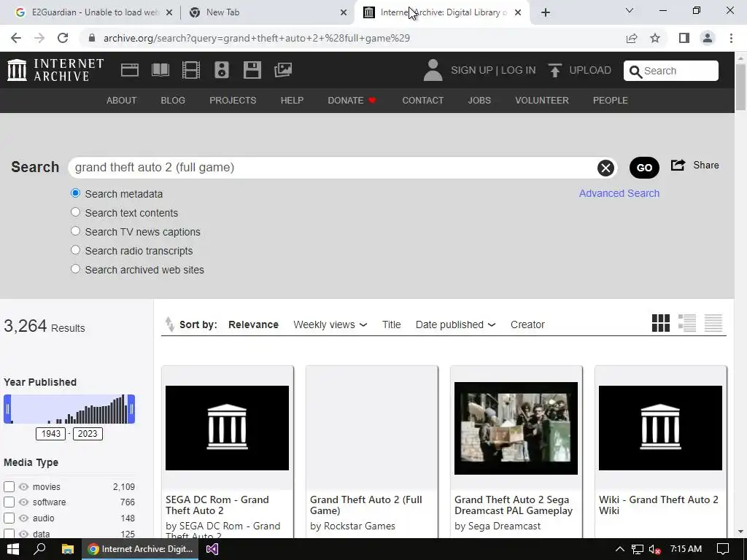The width and height of the screenshot is (747, 560).
Task: Click taskbar search icon
Action: click(40, 549)
